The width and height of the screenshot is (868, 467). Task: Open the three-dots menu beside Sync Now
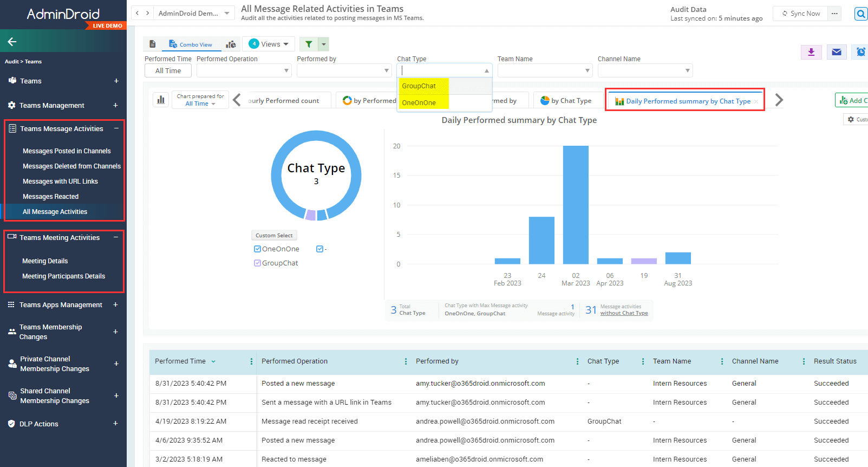pyautogui.click(x=834, y=14)
